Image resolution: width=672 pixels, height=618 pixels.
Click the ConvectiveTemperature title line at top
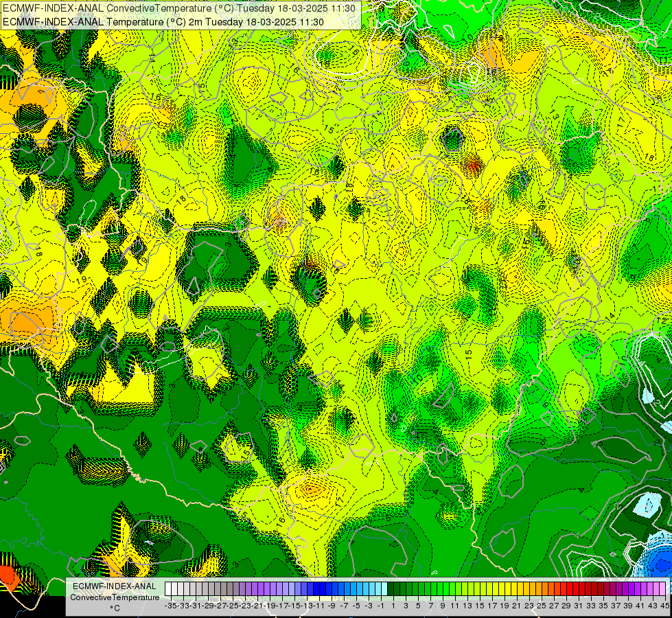pyautogui.click(x=181, y=8)
